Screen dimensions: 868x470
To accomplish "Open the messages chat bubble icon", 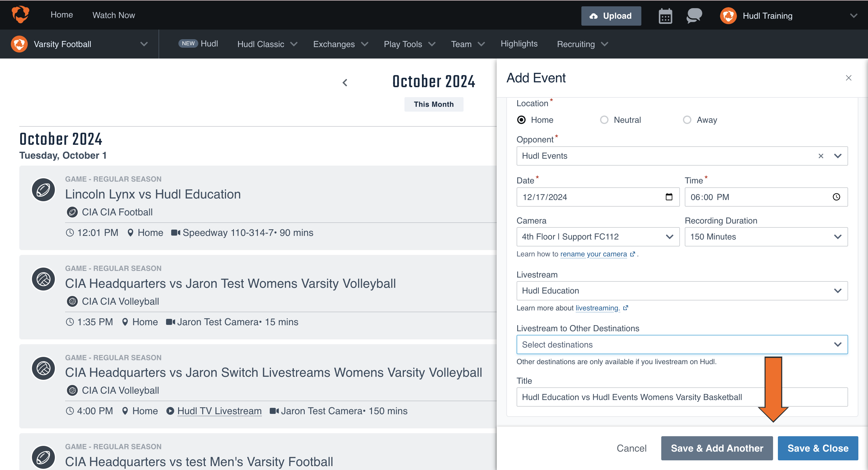I will click(694, 16).
